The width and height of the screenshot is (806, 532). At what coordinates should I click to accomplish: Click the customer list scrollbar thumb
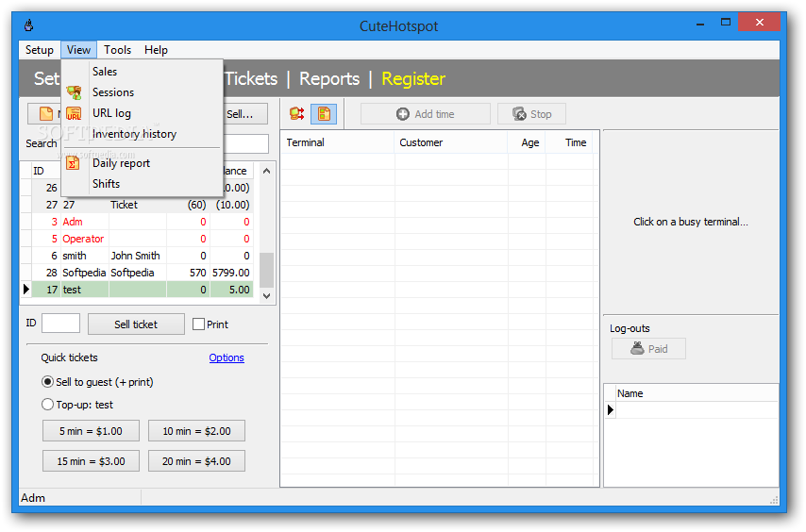tap(266, 270)
